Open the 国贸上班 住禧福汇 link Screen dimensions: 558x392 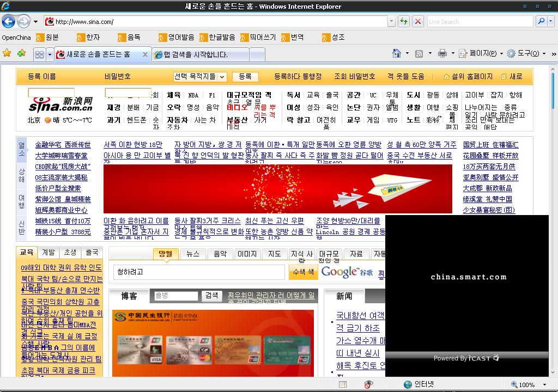tap(491, 145)
